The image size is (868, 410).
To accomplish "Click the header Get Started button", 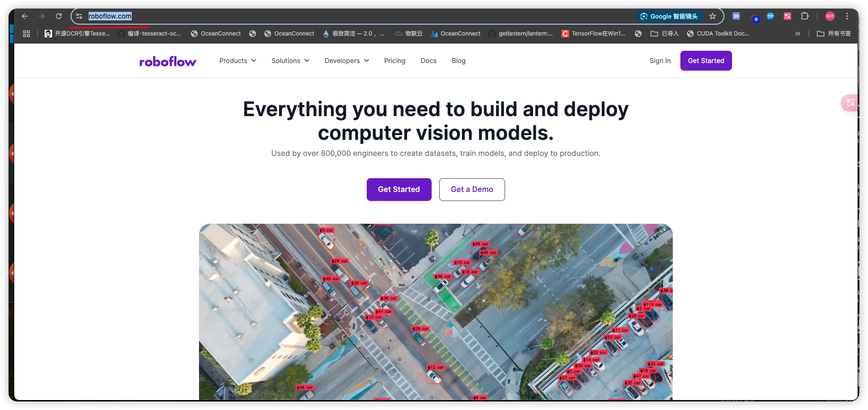I will [706, 61].
